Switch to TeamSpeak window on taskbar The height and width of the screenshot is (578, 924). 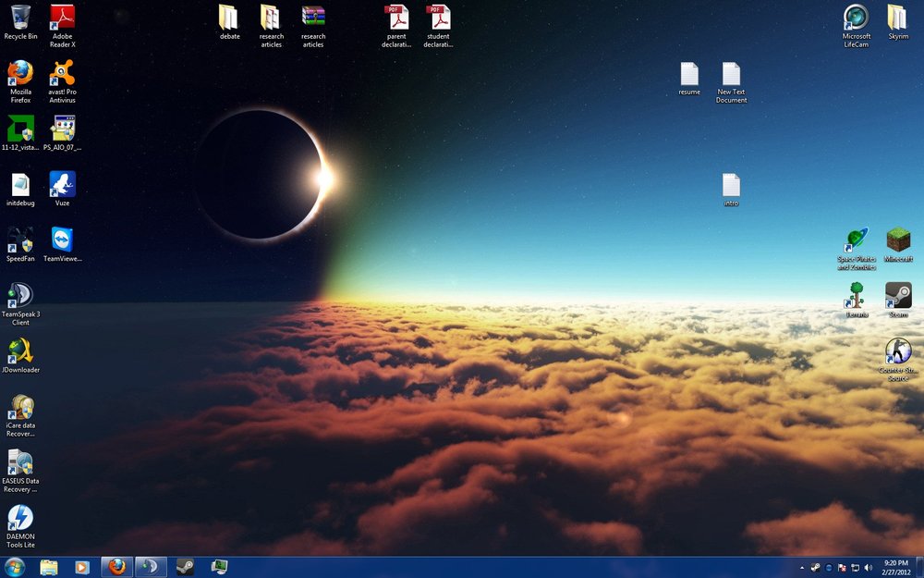click(151, 568)
